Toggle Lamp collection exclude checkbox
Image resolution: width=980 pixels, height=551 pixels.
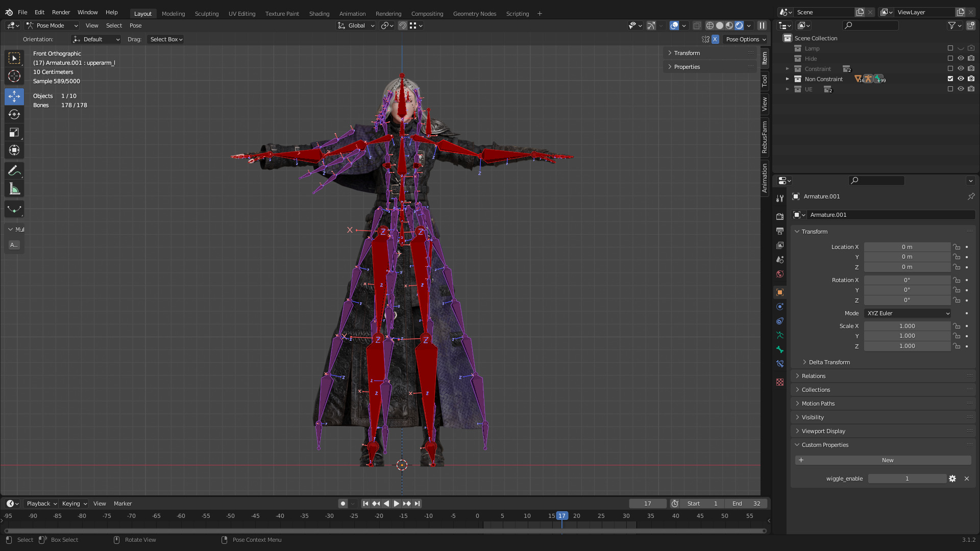point(950,48)
